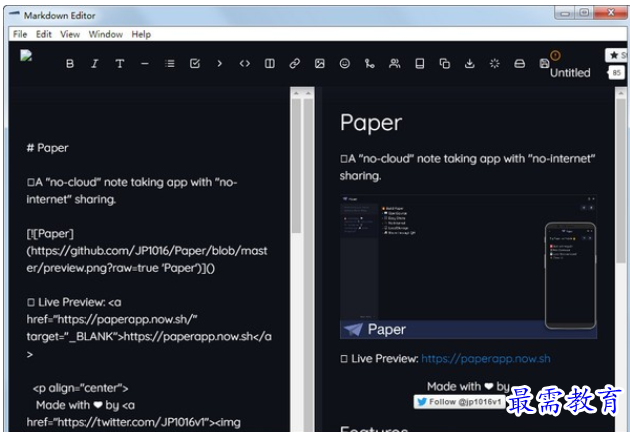Click Follow @jp1016v1 Twitter button
This screenshot has height=432, width=630.
460,402
